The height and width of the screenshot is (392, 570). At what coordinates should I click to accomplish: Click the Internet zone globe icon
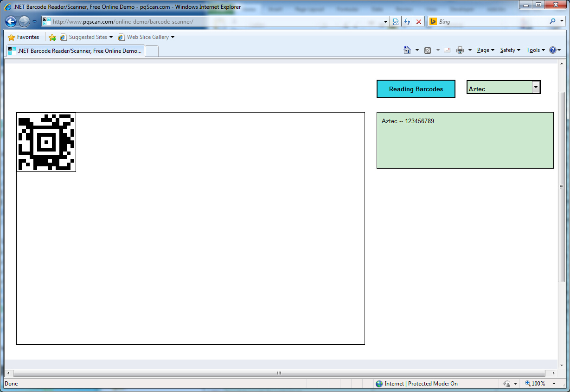[379, 384]
